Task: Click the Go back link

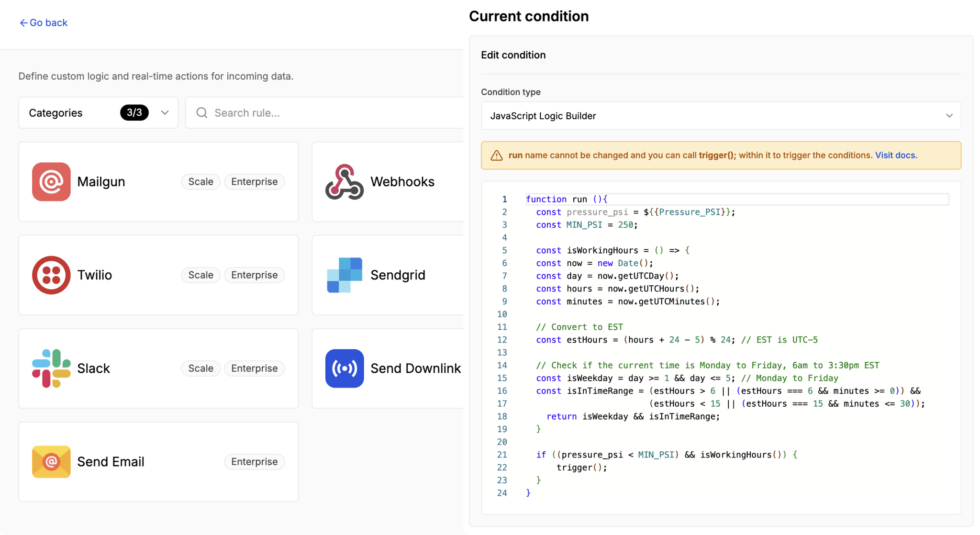Action: point(44,22)
